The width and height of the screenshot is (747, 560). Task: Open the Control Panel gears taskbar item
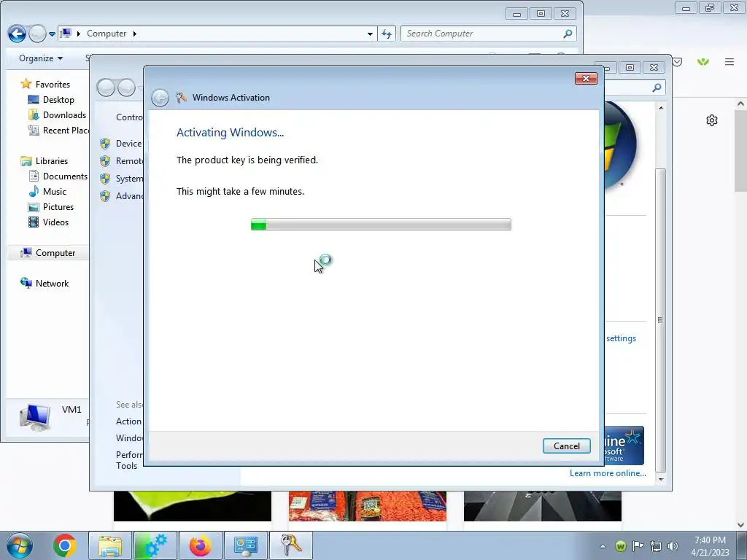pyautogui.click(x=155, y=545)
